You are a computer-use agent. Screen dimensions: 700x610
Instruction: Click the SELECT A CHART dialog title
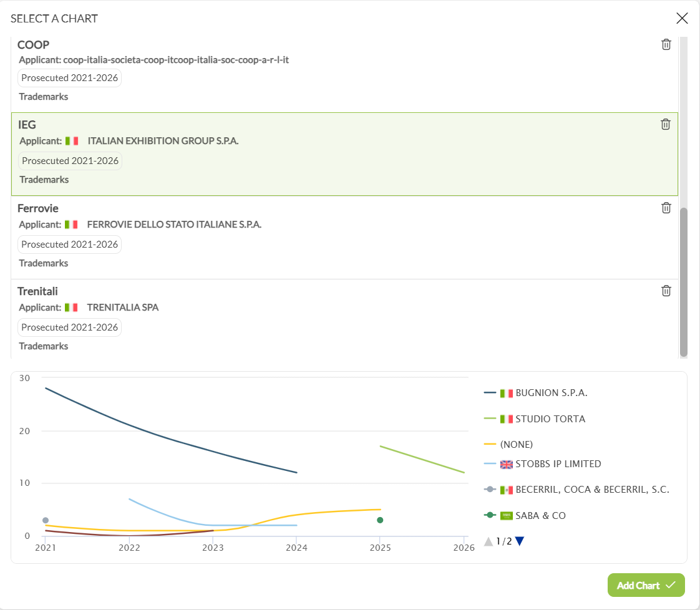(54, 19)
